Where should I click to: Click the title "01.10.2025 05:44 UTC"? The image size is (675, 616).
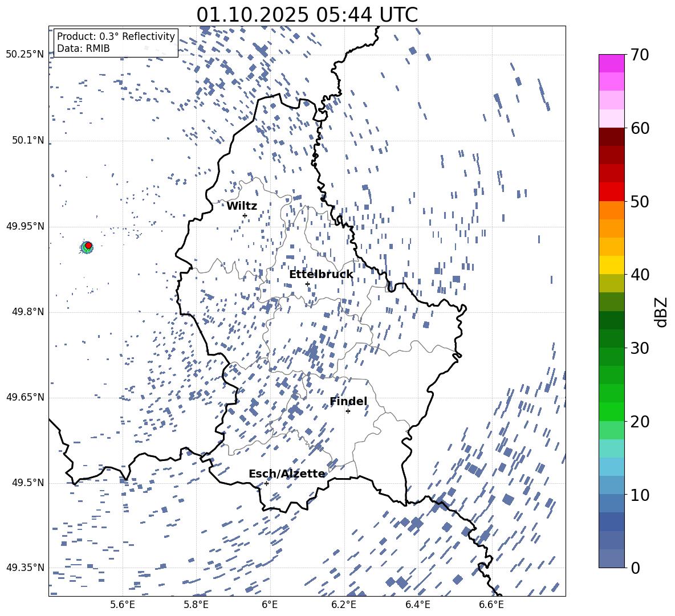click(x=307, y=15)
